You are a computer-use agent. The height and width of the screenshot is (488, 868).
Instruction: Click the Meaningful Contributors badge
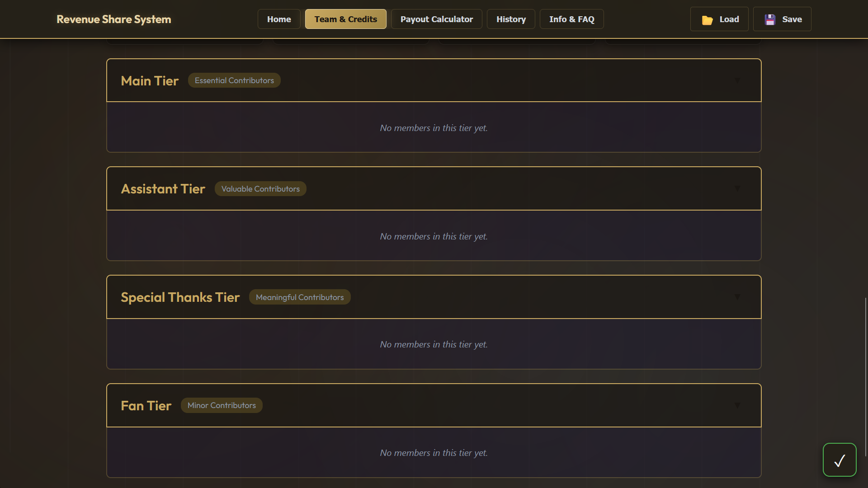(300, 297)
